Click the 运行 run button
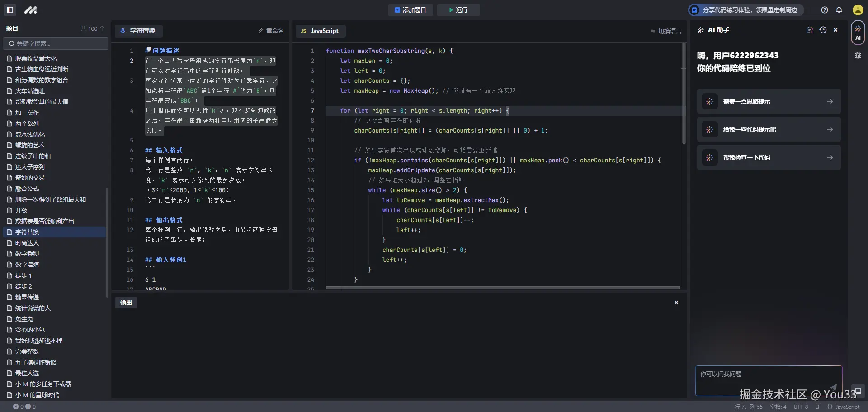 [458, 9]
